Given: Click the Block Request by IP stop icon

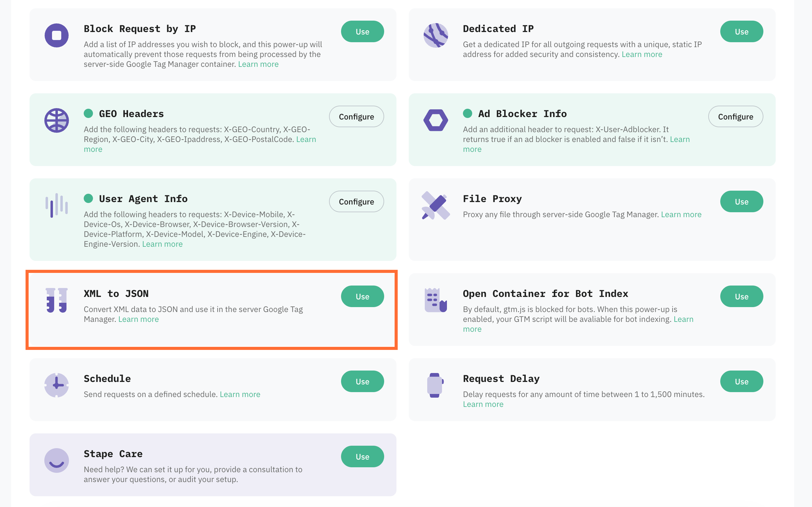Looking at the screenshot, I should click(57, 35).
